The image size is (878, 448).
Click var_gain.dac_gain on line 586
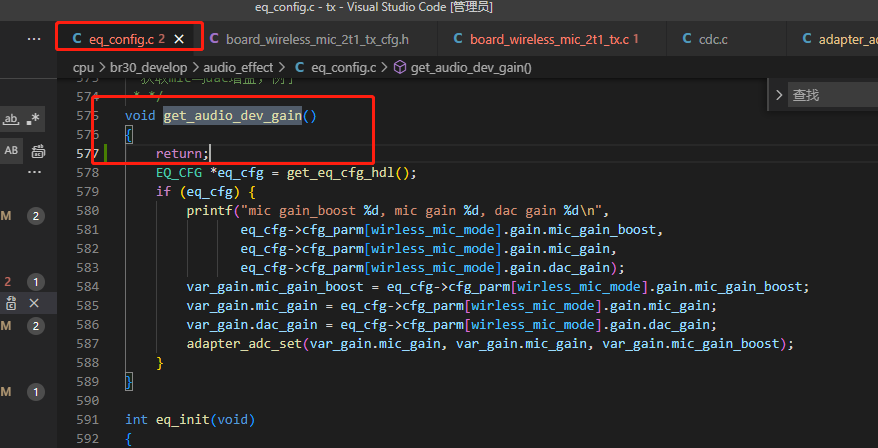tap(252, 325)
